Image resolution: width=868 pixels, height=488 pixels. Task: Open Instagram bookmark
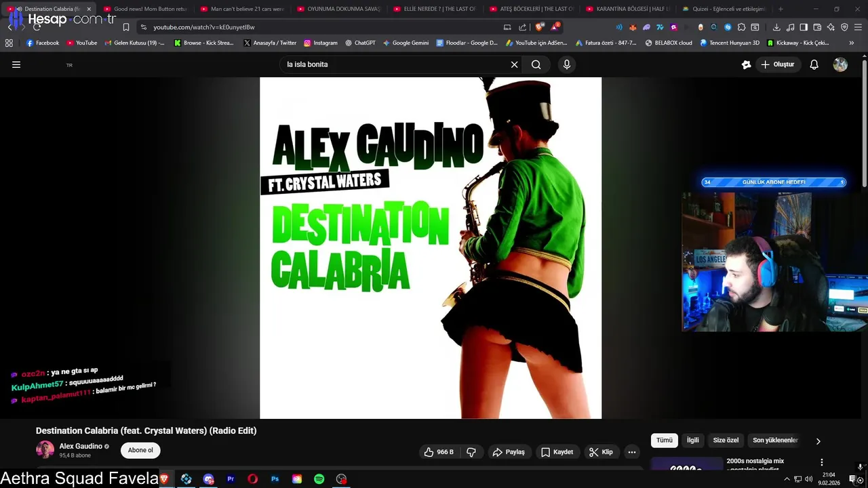point(321,43)
